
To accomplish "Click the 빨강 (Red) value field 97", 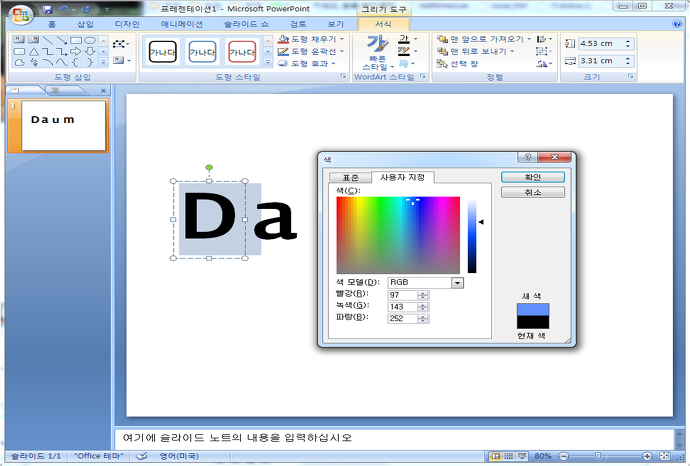I will point(403,295).
